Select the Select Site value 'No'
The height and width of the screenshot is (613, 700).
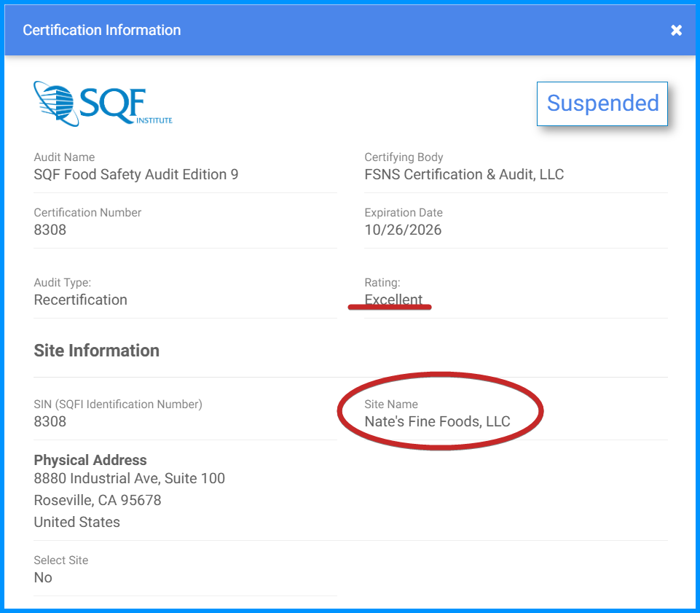click(43, 578)
